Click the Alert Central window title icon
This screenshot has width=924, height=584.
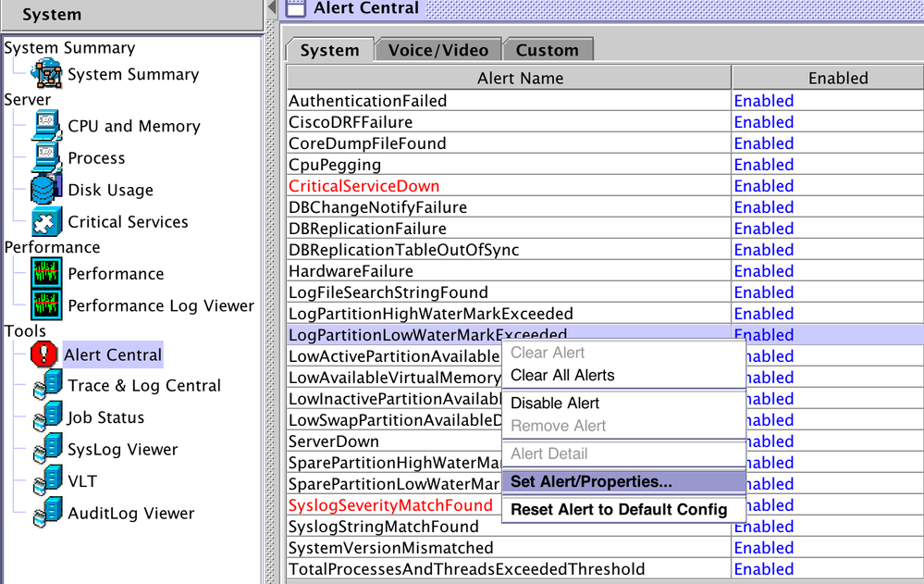[296, 8]
